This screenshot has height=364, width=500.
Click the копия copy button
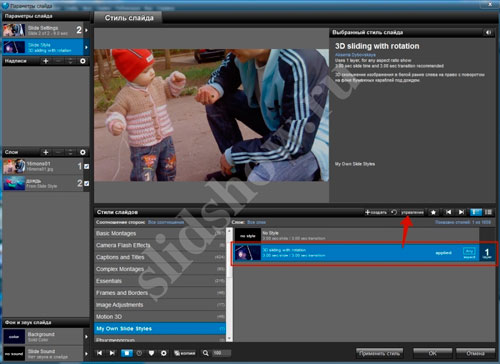[185, 353]
